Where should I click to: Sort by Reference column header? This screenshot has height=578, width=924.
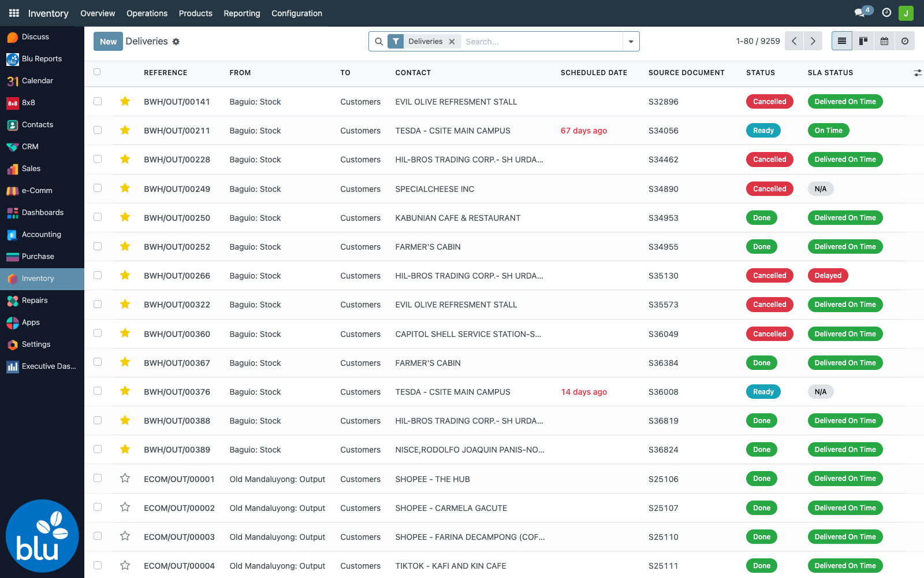[166, 73]
